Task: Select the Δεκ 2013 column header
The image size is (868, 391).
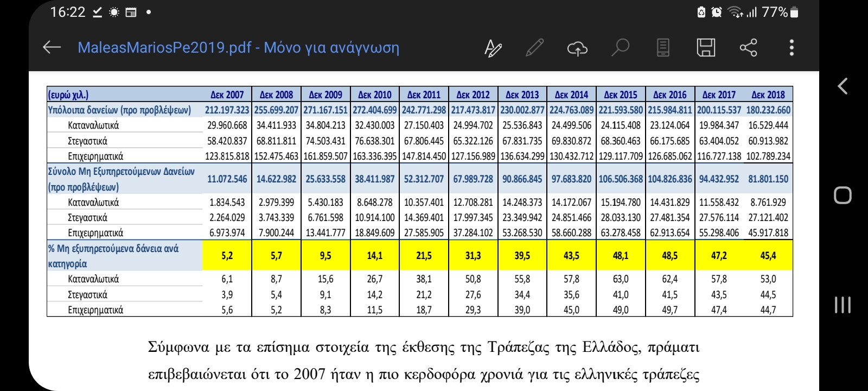Action: [522, 94]
